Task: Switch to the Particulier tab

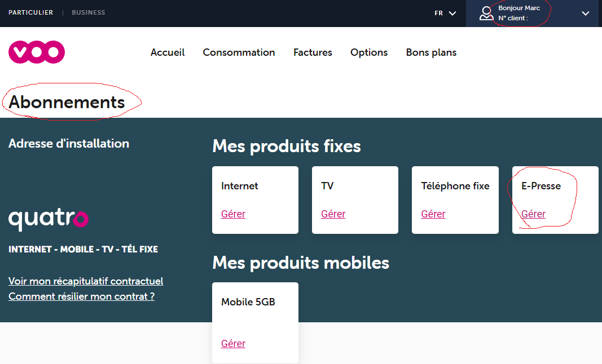Action: tap(30, 12)
